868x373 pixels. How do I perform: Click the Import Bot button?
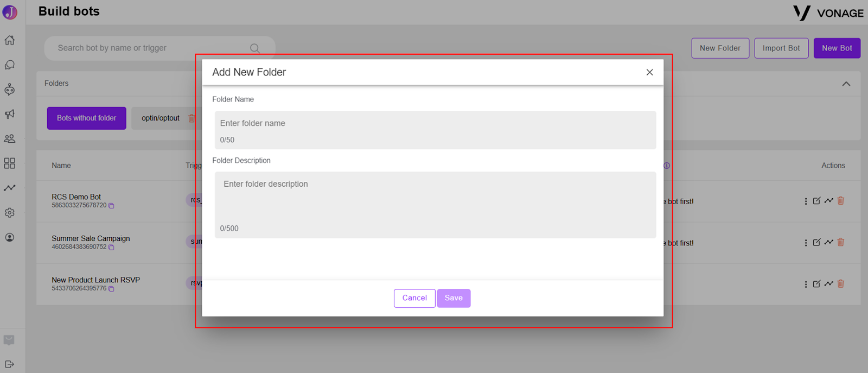pyautogui.click(x=781, y=48)
